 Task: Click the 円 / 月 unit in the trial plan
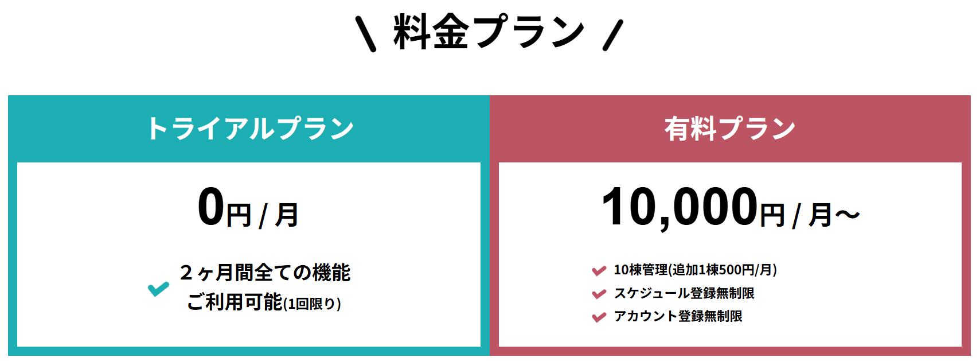tap(263, 215)
